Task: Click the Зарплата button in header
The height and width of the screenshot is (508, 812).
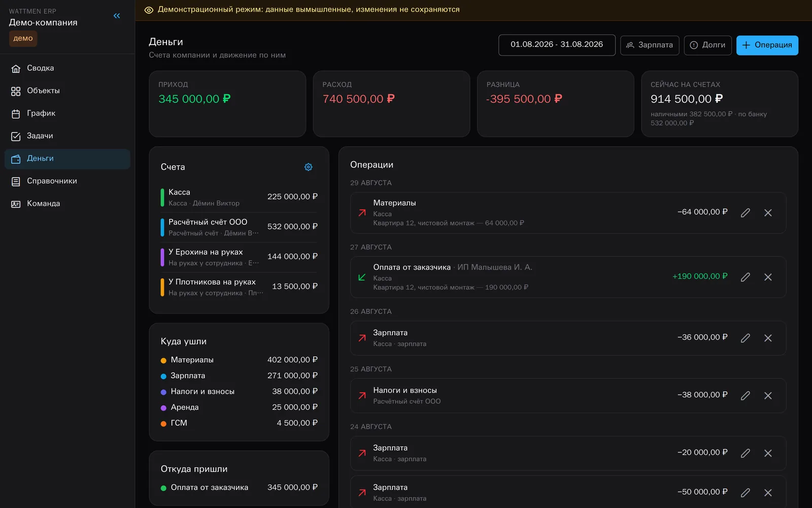Action: (x=650, y=45)
